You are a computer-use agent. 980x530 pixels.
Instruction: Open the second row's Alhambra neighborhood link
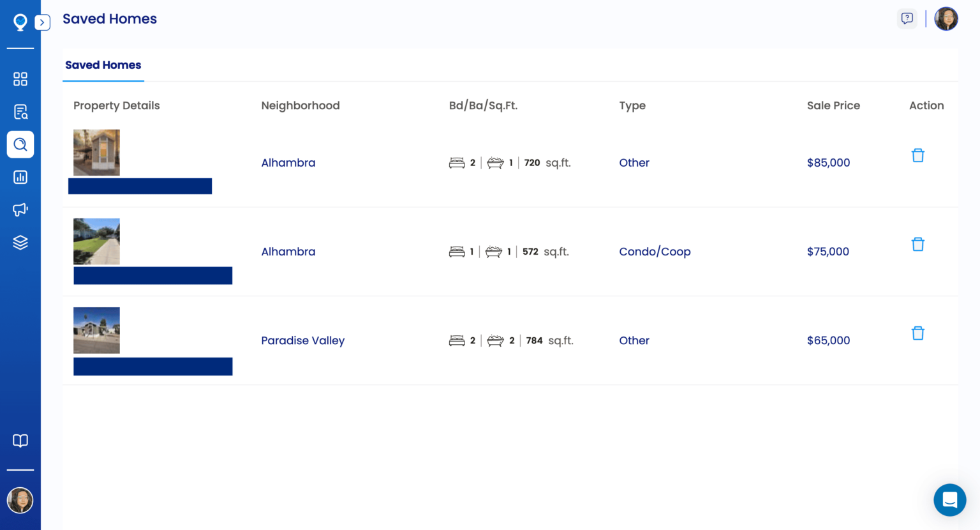point(288,251)
